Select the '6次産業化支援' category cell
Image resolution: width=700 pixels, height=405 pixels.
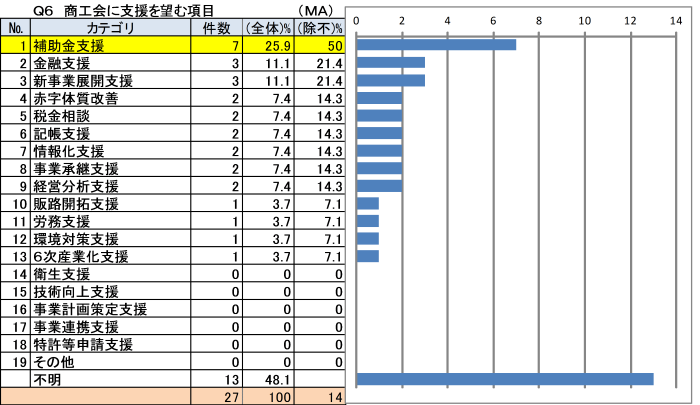click(x=111, y=256)
